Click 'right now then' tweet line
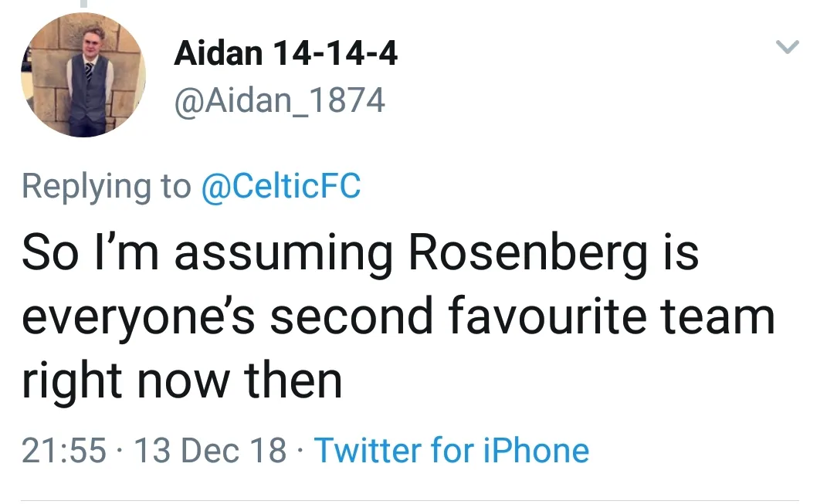827x504 pixels. [x=181, y=381]
